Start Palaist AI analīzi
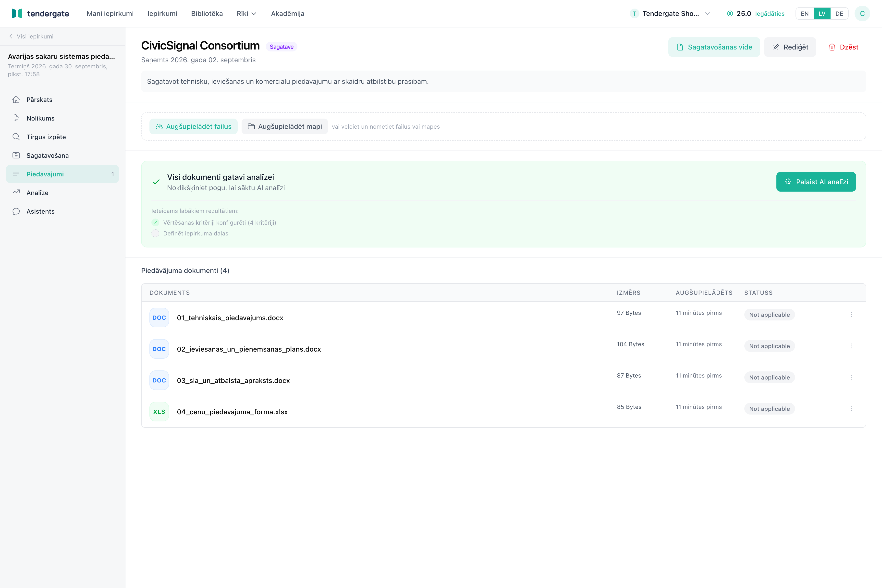The width and height of the screenshot is (882, 588). click(816, 182)
